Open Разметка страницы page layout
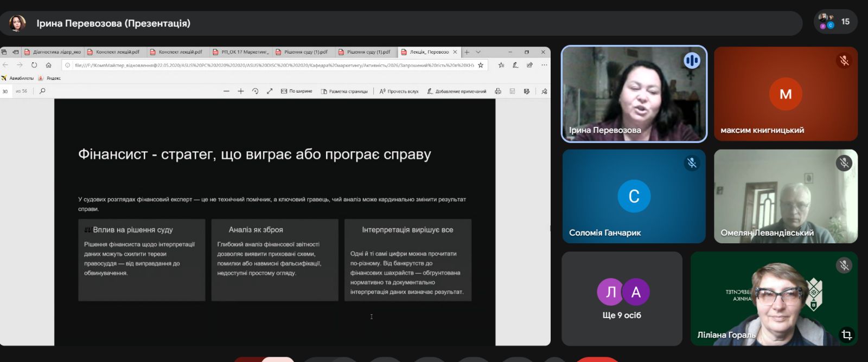868x362 pixels. pyautogui.click(x=344, y=91)
